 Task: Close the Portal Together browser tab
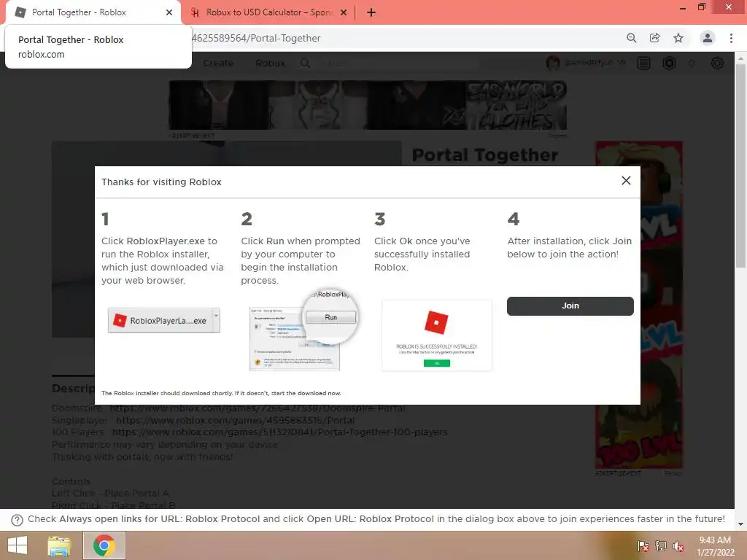pyautogui.click(x=169, y=12)
